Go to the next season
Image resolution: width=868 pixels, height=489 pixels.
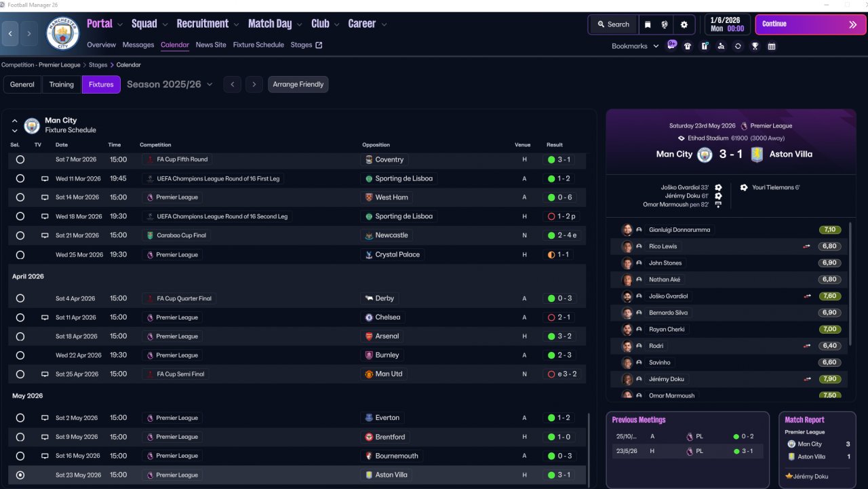point(254,85)
